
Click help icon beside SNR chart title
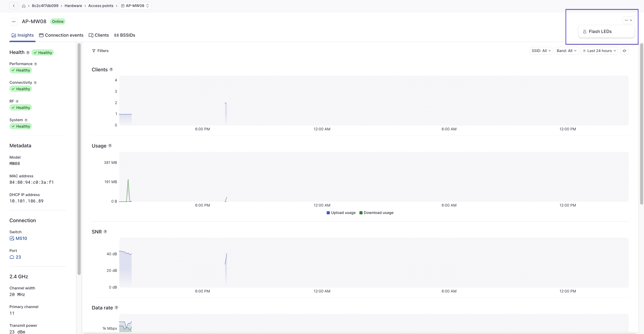pos(105,232)
